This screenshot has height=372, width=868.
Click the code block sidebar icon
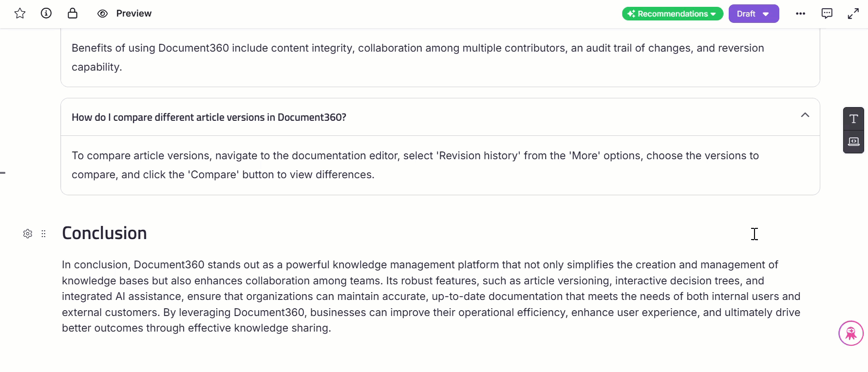(853, 142)
